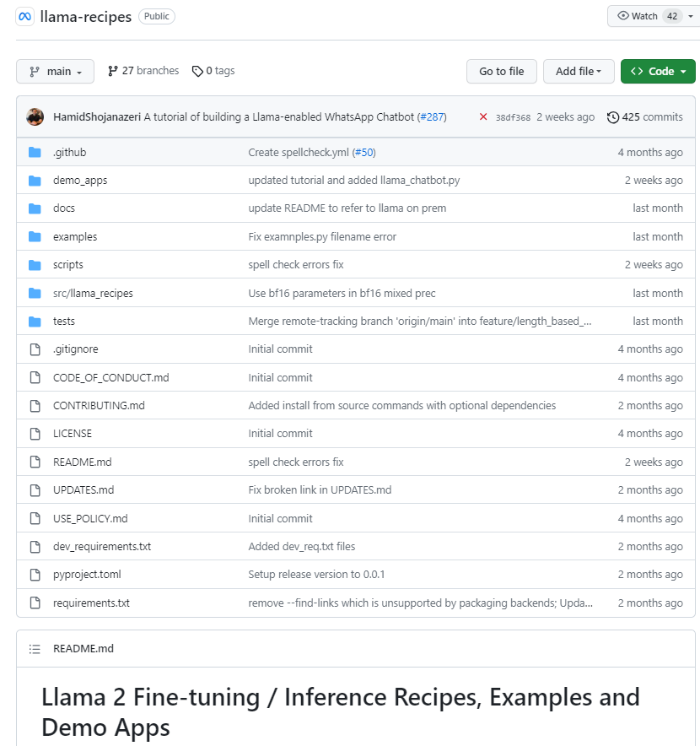
Task: Open the main branch selector dropdown
Action: [x=55, y=72]
